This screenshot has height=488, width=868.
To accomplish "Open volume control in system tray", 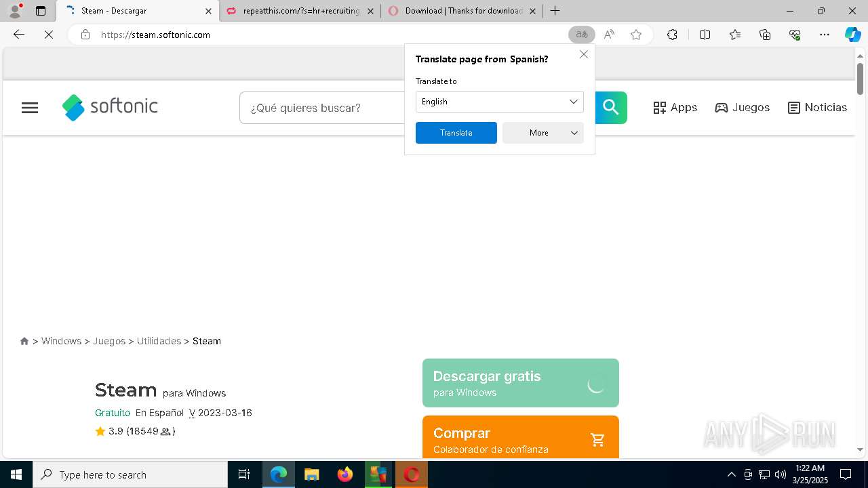I will click(781, 474).
